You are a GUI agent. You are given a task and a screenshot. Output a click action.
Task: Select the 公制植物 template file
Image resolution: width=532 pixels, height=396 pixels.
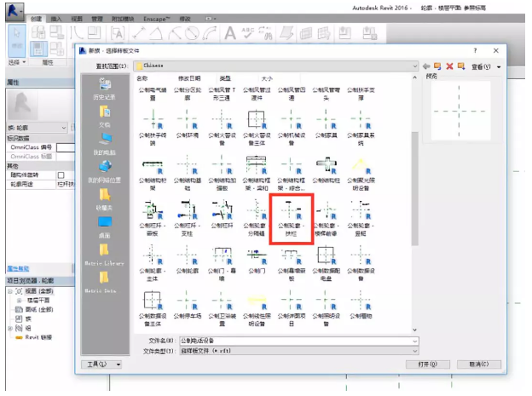[361, 305]
